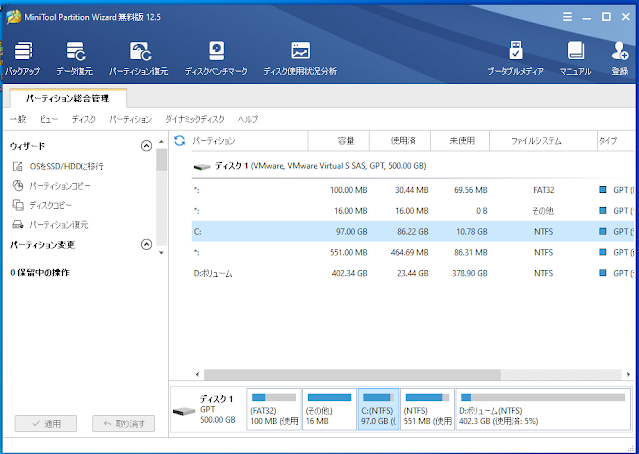Click type color square of FAT32 row

603,190
